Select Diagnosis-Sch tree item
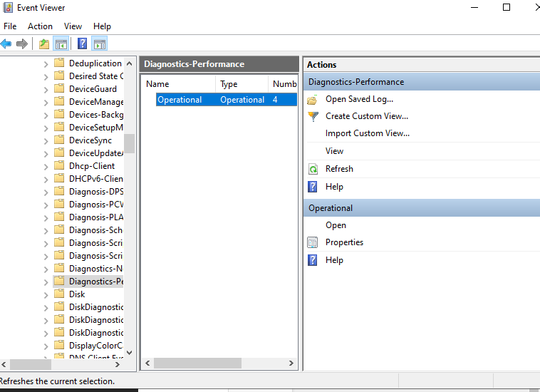 click(96, 229)
